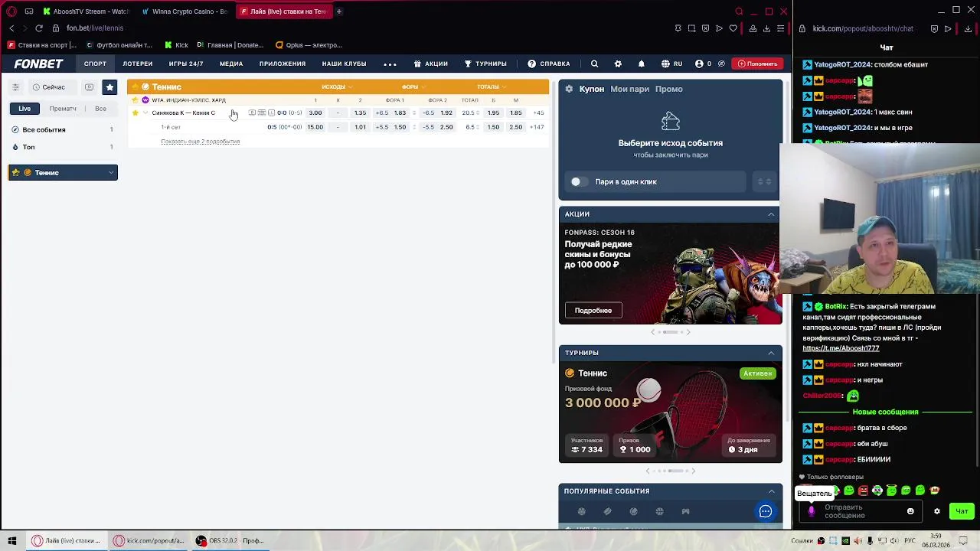Toggle Пари в один клик switch
Screen dimensions: 980x551
pos(580,181)
